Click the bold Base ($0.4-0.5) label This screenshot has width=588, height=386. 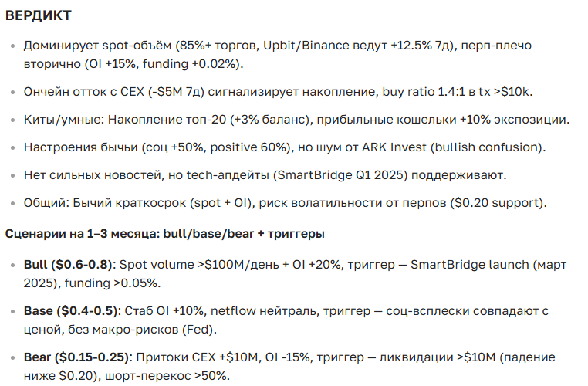pos(70,311)
